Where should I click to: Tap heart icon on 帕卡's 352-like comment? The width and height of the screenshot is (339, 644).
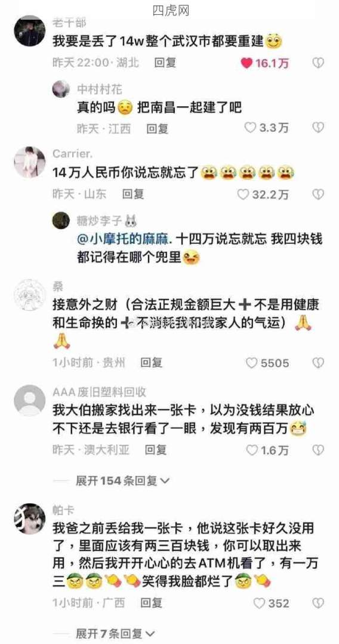pyautogui.click(x=259, y=603)
